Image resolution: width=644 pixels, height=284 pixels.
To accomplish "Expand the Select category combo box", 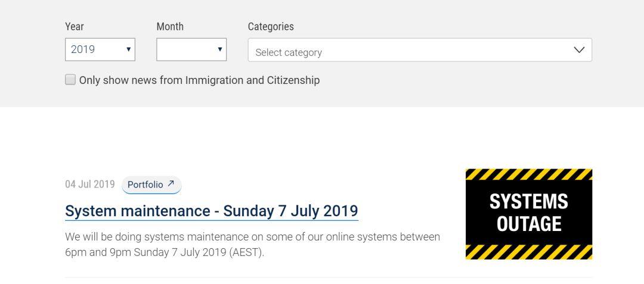I will click(x=420, y=50).
